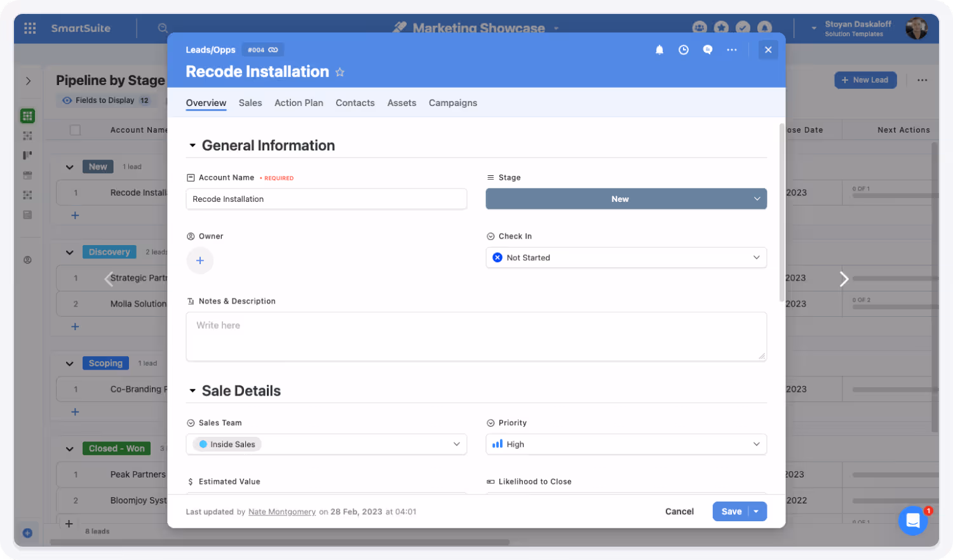
Task: Go to next record arrow
Action: (x=844, y=279)
